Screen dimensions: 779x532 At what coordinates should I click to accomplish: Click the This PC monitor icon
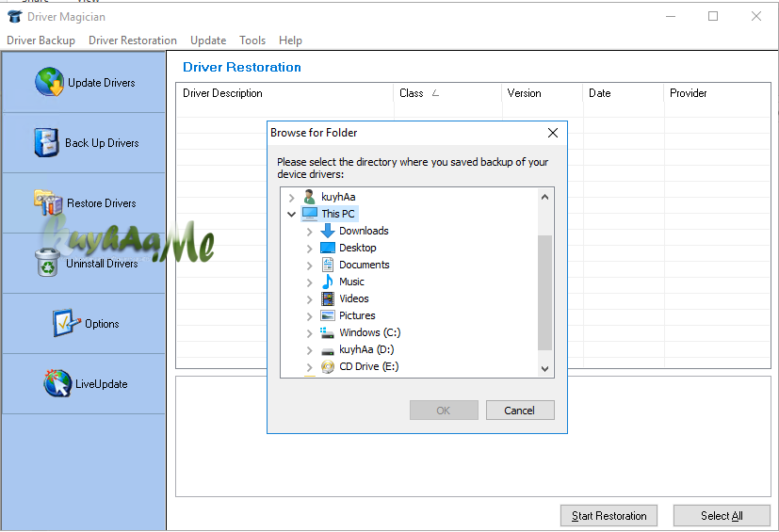(310, 214)
